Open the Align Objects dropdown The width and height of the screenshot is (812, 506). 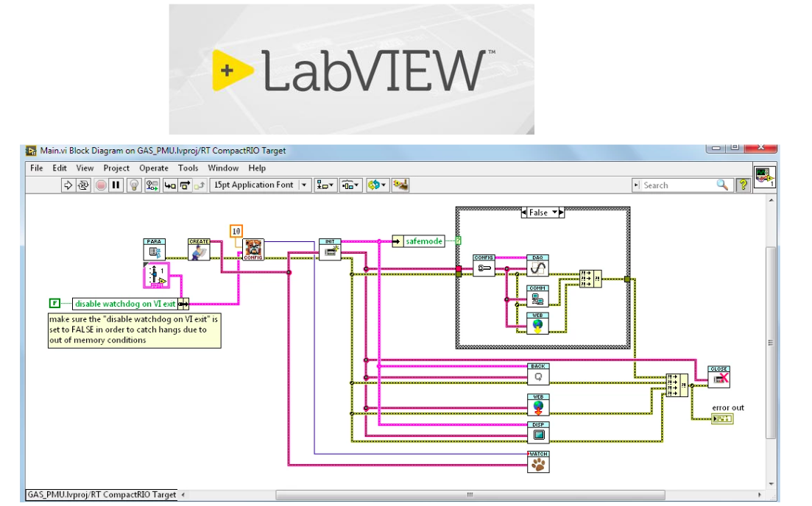(x=325, y=185)
